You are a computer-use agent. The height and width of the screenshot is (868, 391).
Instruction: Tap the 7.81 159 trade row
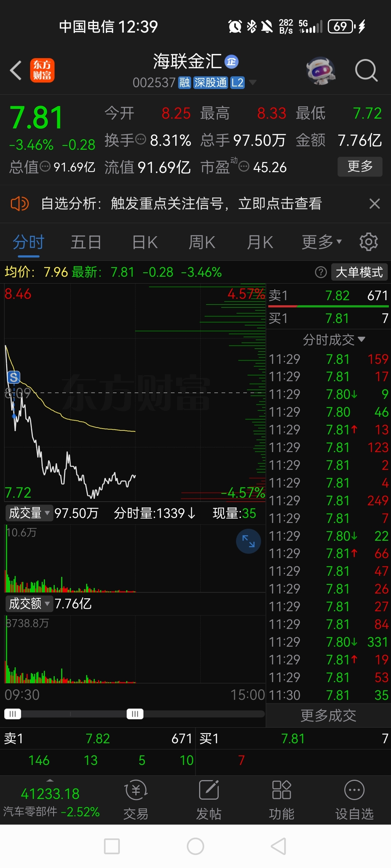pos(328,359)
